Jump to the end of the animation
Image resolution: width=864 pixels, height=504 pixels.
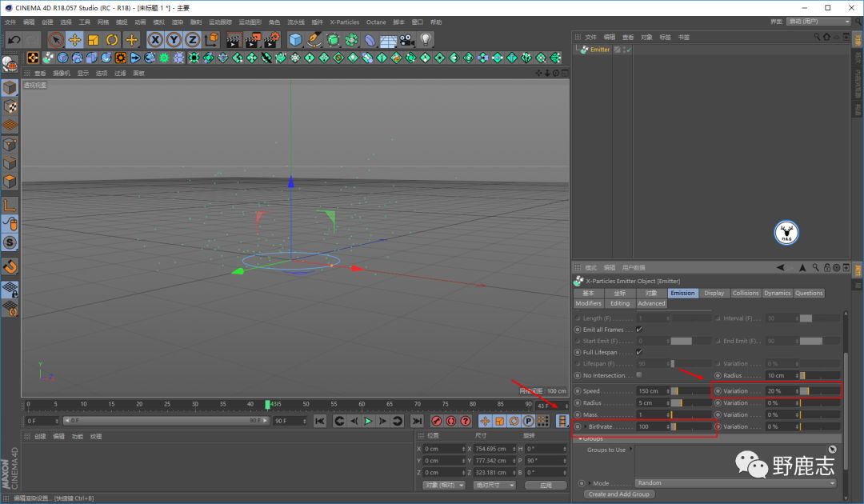point(417,421)
